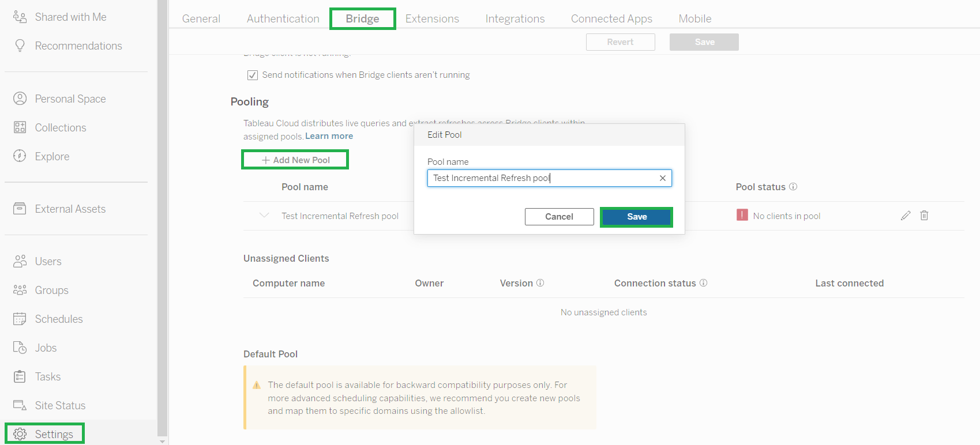Click 'No clients in pool' status text
Image resolution: width=980 pixels, height=445 pixels.
(787, 216)
